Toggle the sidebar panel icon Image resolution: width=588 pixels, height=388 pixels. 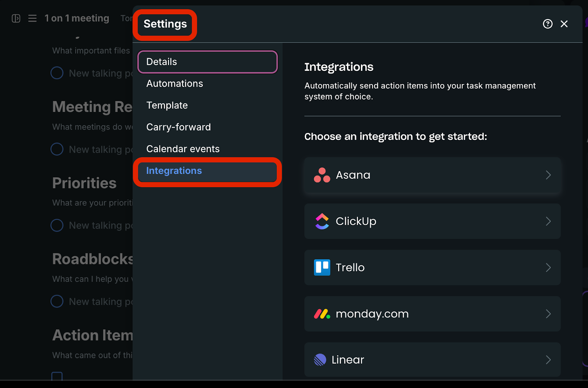pos(16,18)
